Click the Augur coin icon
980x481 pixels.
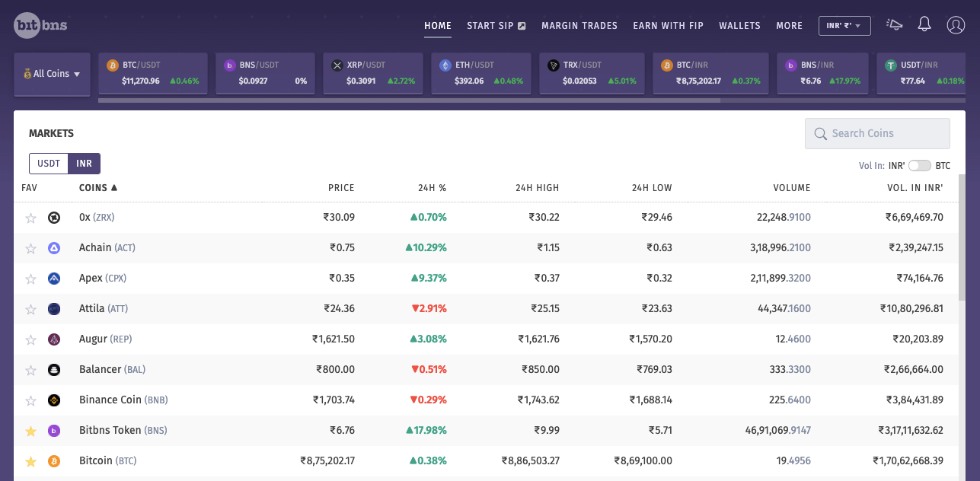[x=54, y=339]
